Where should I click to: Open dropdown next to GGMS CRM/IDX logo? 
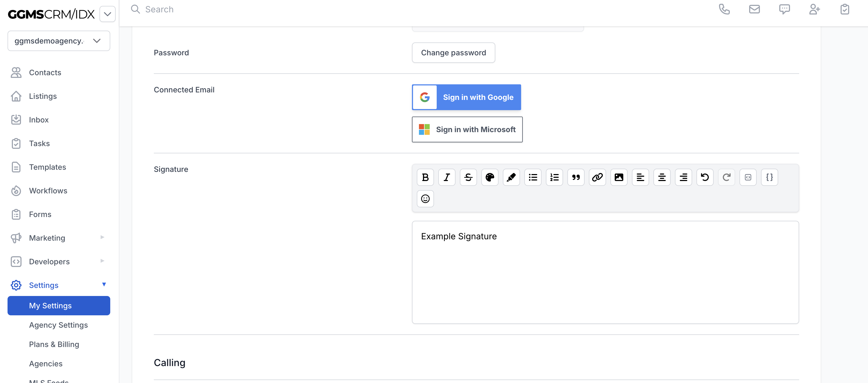click(108, 14)
